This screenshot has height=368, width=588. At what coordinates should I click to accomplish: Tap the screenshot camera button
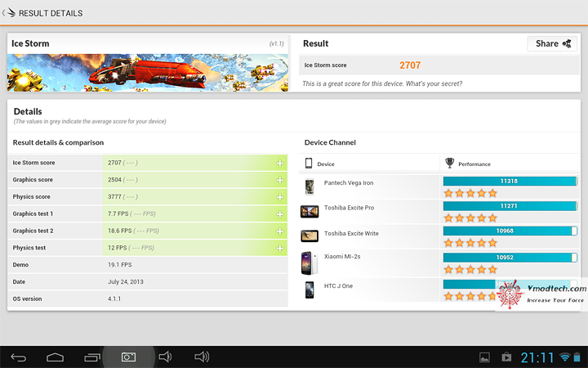(x=128, y=357)
